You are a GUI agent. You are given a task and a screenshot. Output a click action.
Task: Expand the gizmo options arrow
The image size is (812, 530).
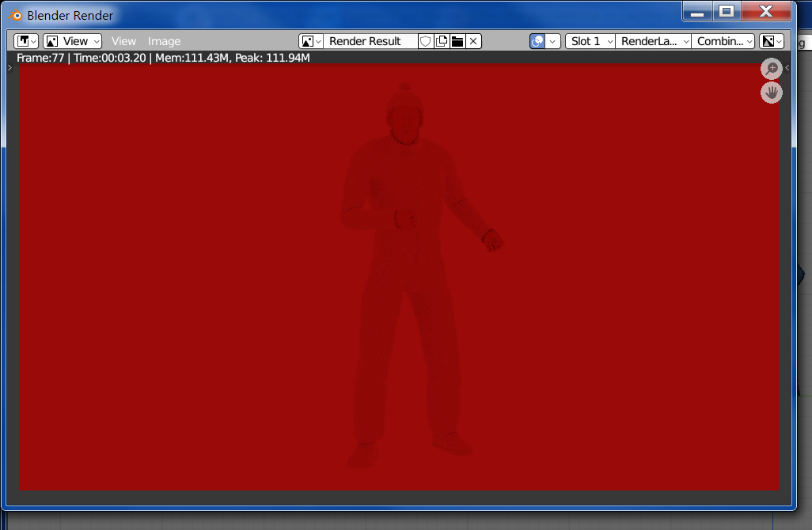[553, 41]
